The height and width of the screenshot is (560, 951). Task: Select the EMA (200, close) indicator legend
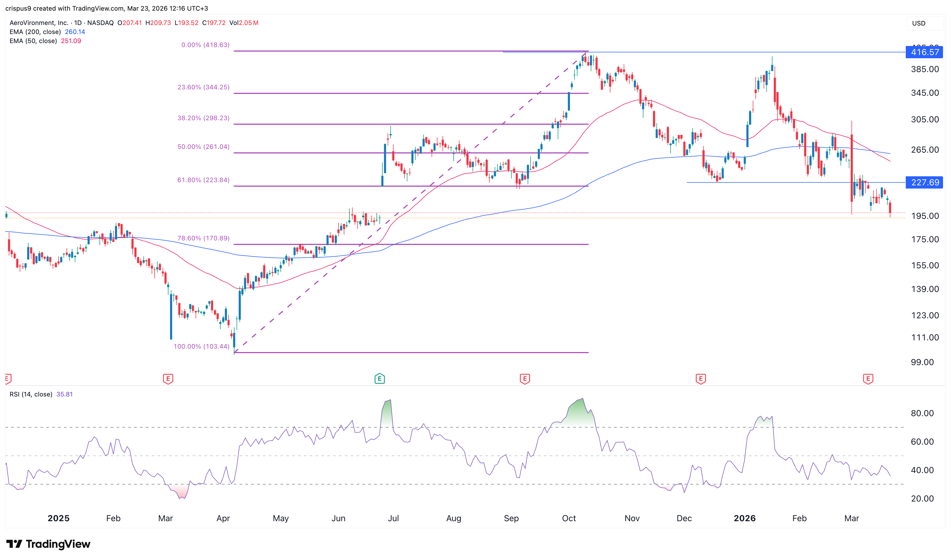[x=35, y=32]
